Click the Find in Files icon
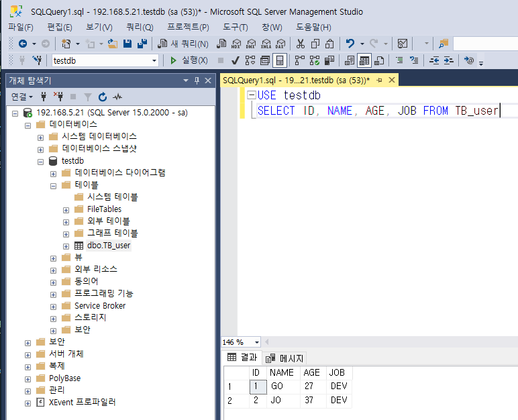The height and width of the screenshot is (420, 518). (444, 44)
